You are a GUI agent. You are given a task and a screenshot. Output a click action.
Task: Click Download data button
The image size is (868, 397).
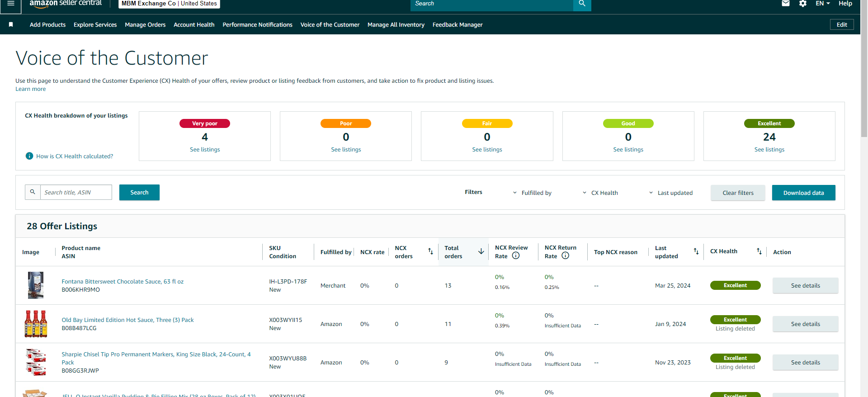803,193
